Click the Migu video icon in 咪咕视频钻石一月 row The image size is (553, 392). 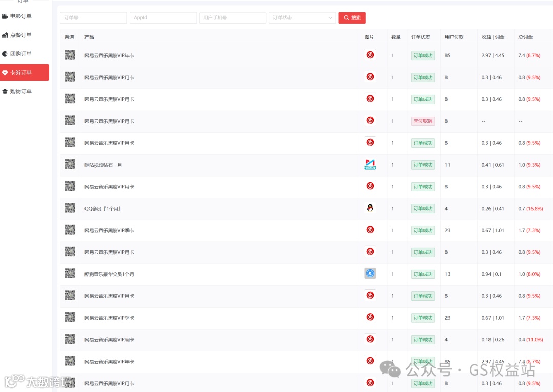[x=370, y=164]
